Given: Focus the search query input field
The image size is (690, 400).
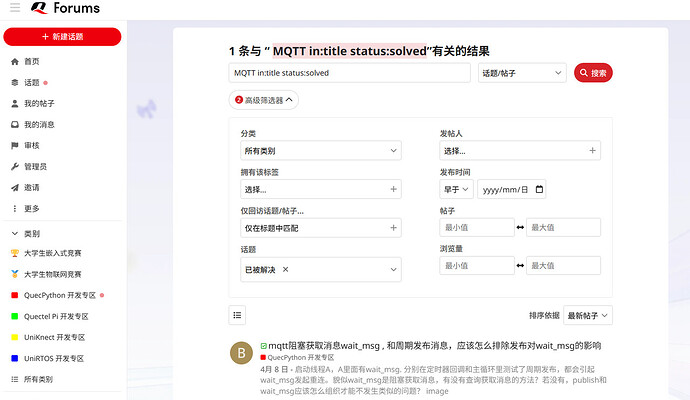Looking at the screenshot, I should (349, 73).
